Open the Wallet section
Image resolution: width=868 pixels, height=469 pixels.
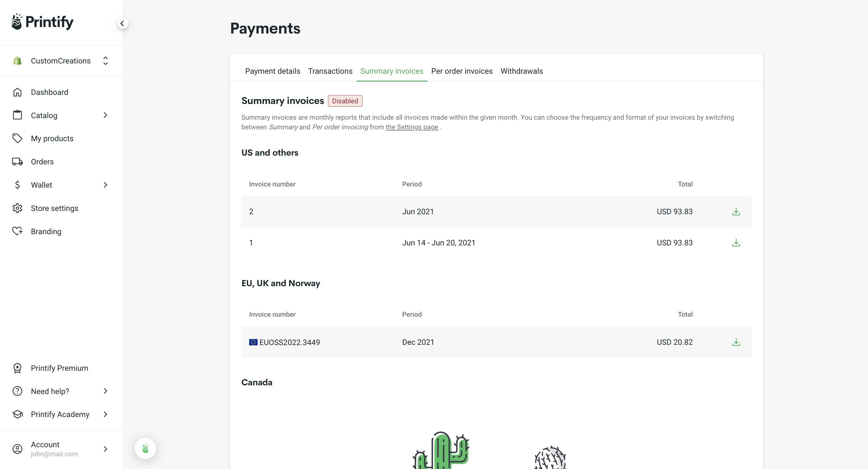point(41,185)
